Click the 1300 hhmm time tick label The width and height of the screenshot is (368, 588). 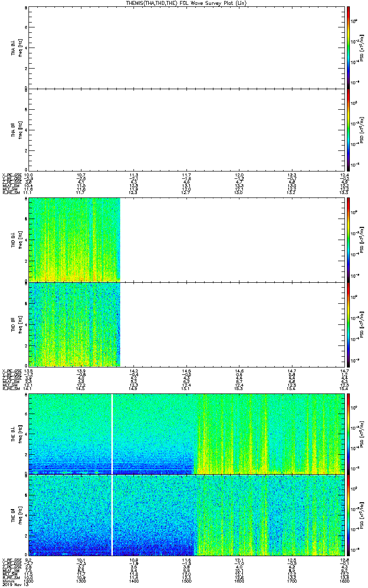pyautogui.click(x=81, y=582)
